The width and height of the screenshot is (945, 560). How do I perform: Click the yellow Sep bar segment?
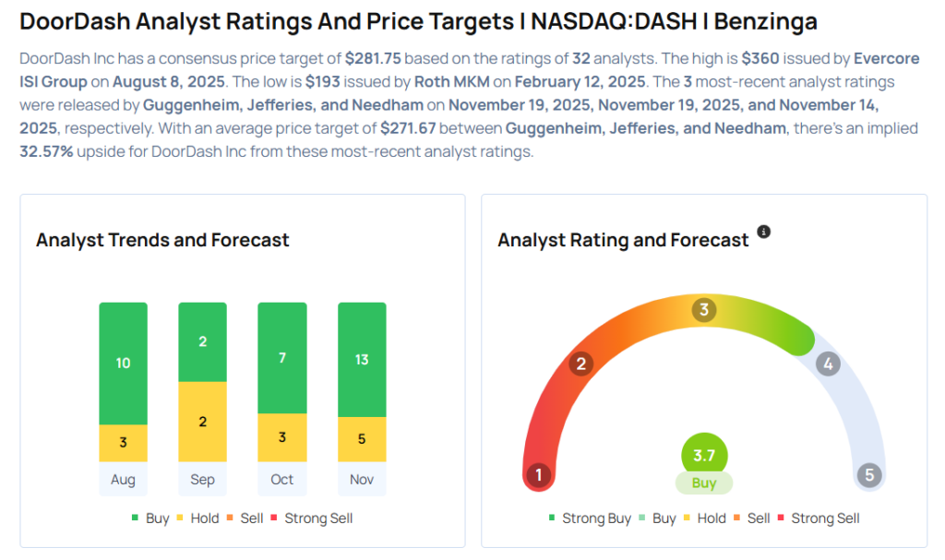(202, 422)
